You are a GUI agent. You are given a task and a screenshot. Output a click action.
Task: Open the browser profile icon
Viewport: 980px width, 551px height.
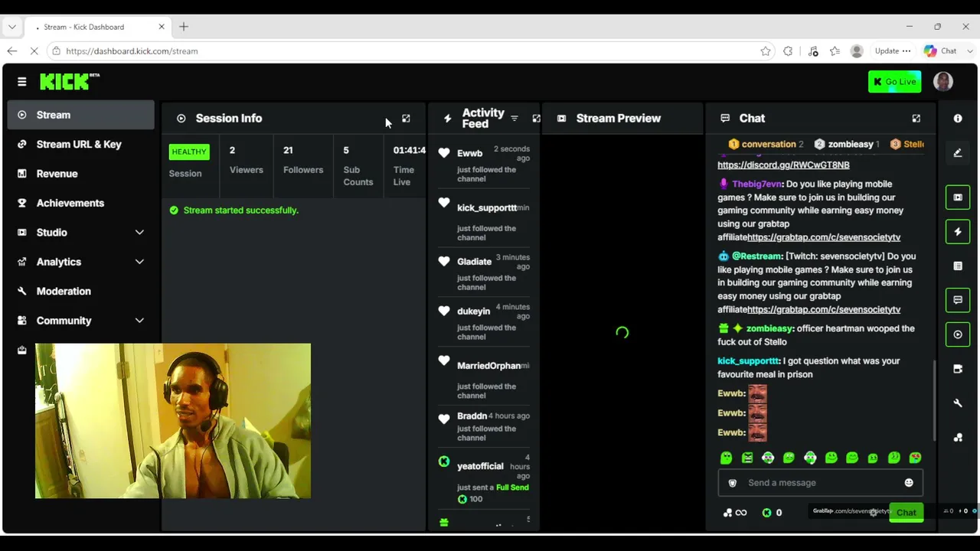pos(857,51)
